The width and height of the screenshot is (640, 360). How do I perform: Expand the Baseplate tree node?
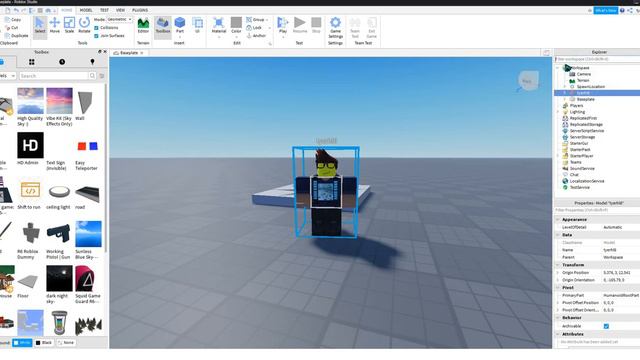pyautogui.click(x=565, y=99)
